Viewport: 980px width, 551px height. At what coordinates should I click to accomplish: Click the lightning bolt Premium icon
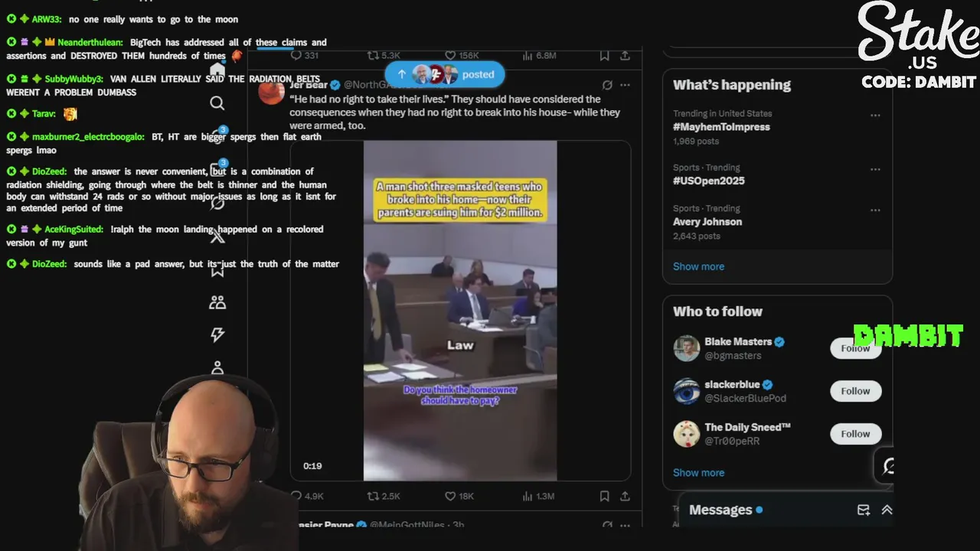[x=217, y=334]
